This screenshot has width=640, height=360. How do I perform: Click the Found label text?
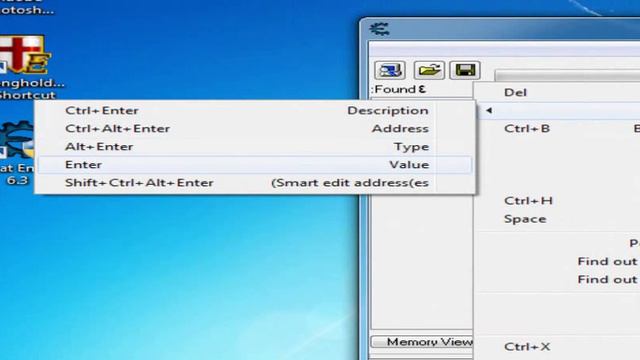(398, 89)
